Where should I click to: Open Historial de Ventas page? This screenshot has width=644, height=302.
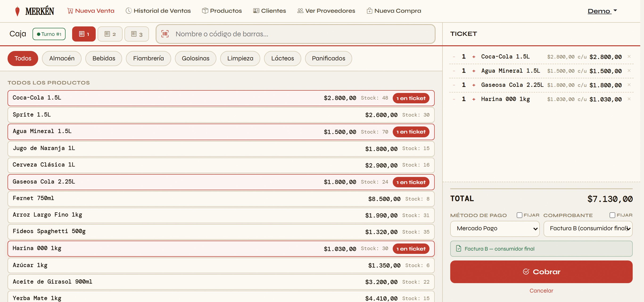pos(158,11)
